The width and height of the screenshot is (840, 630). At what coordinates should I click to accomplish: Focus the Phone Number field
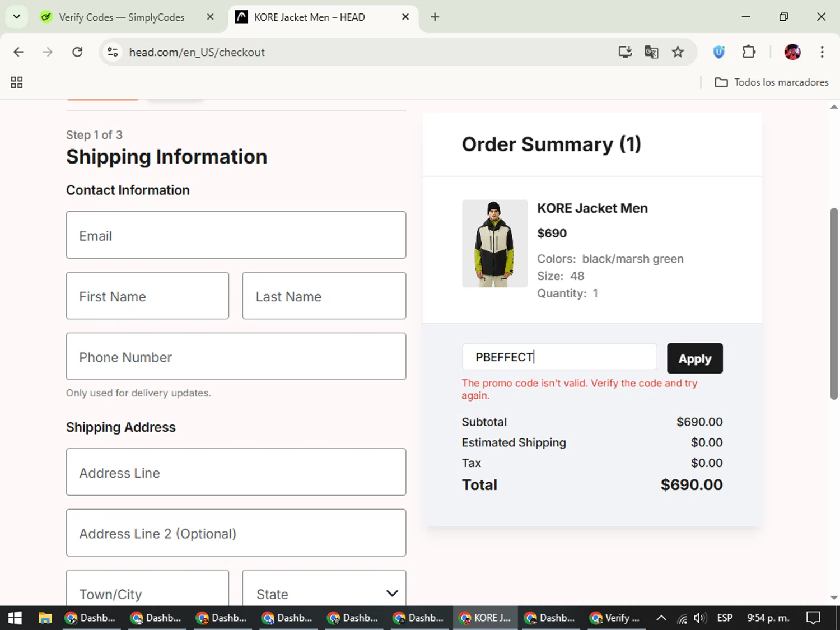tap(236, 356)
